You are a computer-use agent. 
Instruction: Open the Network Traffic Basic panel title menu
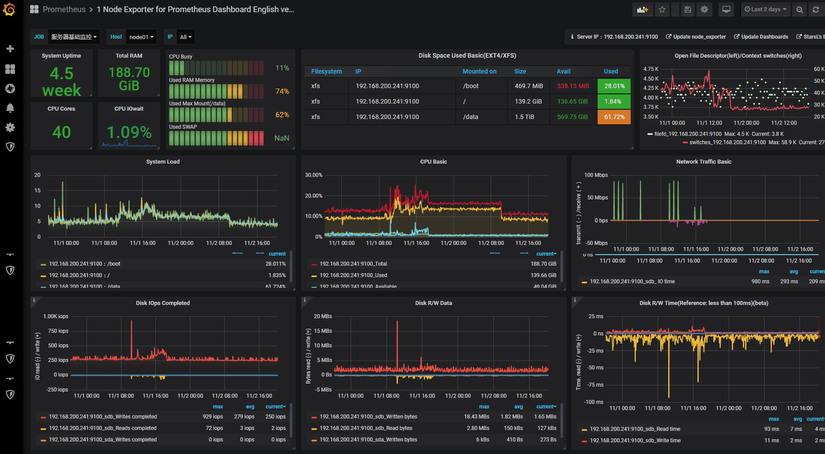[703, 162]
